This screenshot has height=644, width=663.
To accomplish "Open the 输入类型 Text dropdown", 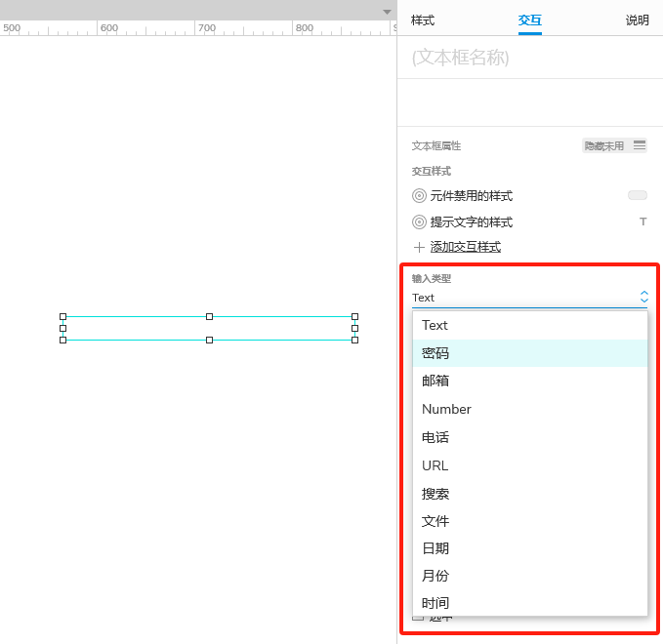I will pos(530,298).
